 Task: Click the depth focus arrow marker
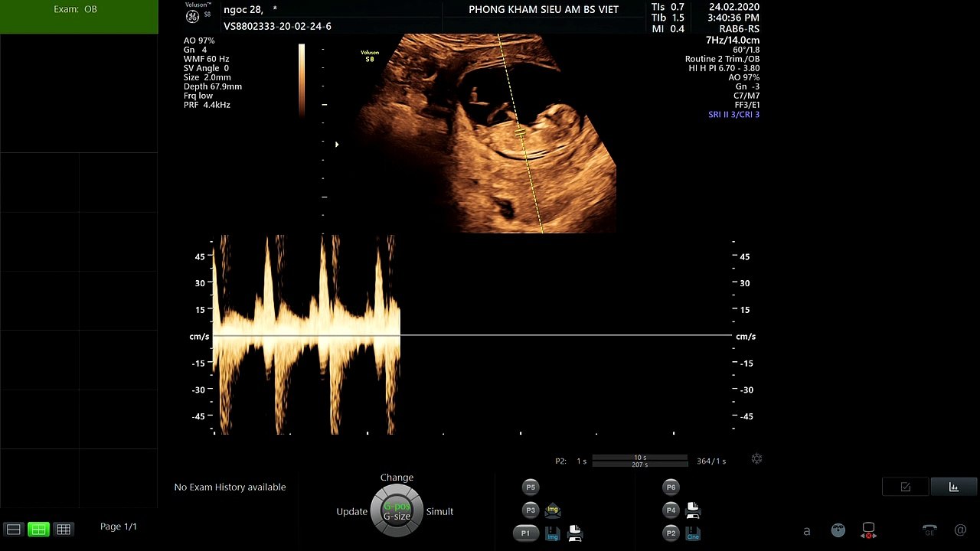click(x=336, y=144)
